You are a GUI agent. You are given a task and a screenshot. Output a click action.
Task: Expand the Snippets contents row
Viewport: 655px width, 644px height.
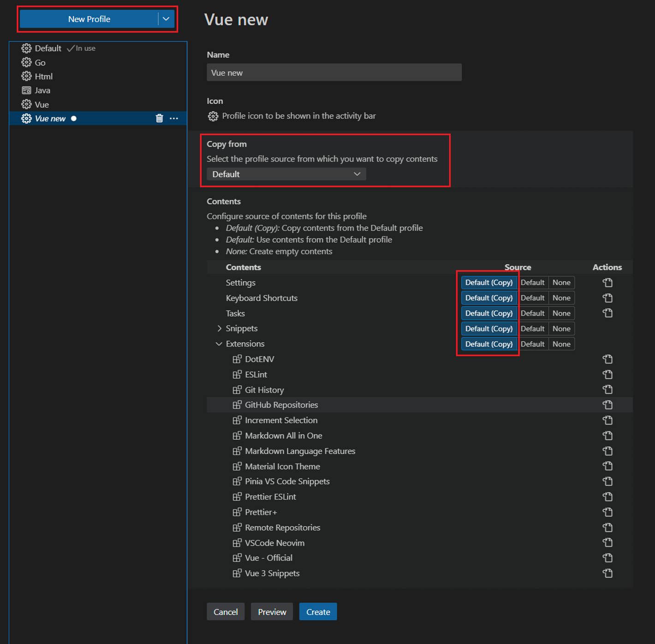click(x=219, y=328)
